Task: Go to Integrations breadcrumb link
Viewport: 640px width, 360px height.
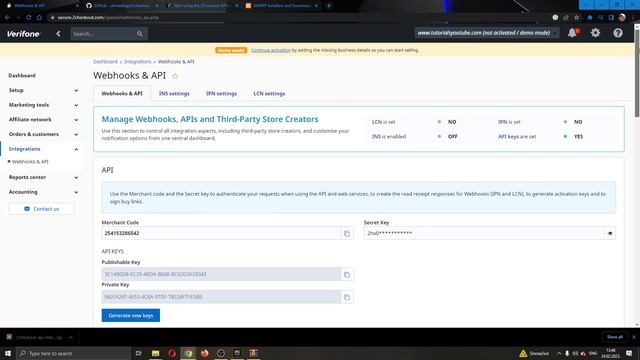Action: (x=138, y=62)
